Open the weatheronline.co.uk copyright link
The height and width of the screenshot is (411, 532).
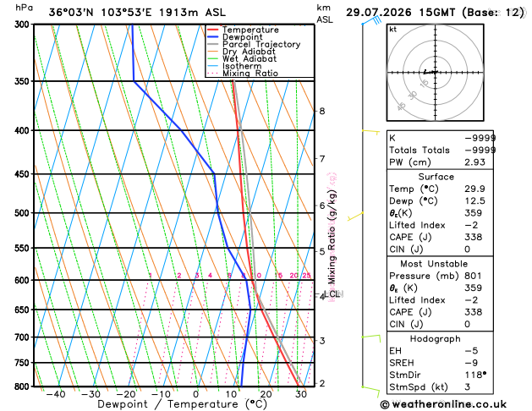[443, 404]
